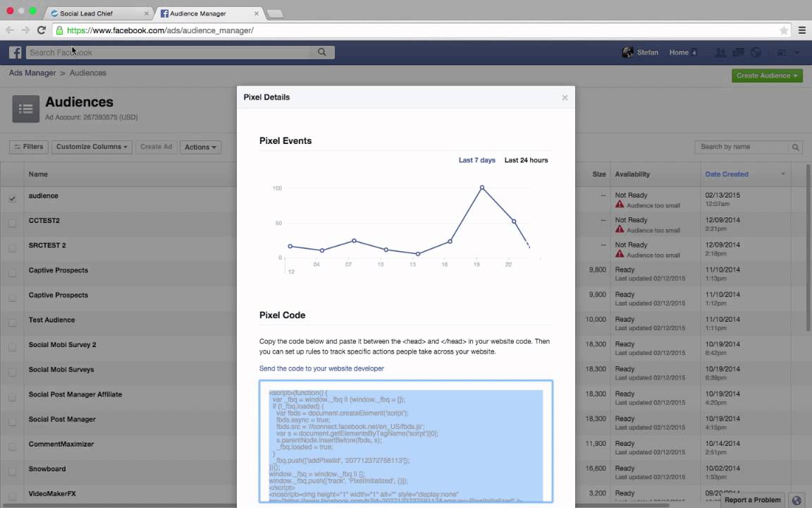Click the Snowboard audience name

(47, 469)
